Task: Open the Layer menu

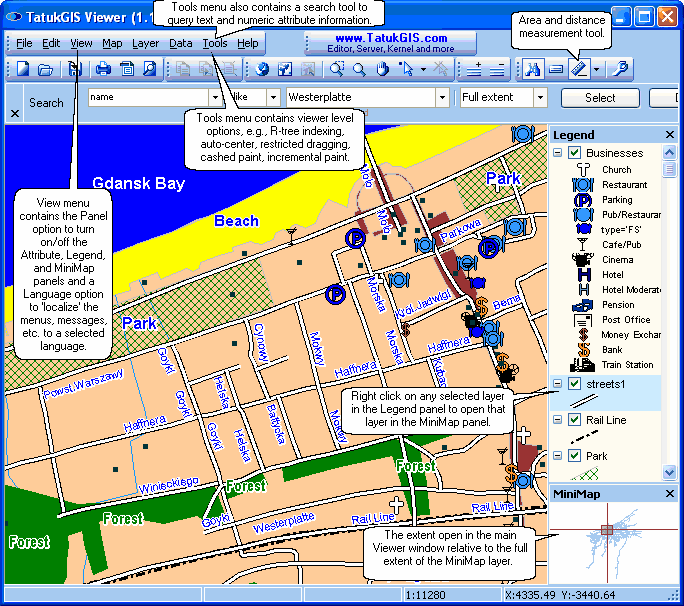Action: [146, 43]
